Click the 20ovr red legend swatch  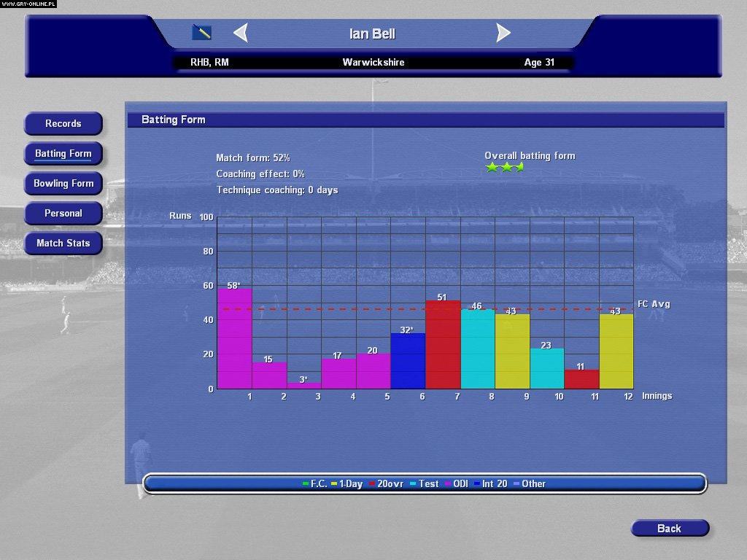coord(372,484)
